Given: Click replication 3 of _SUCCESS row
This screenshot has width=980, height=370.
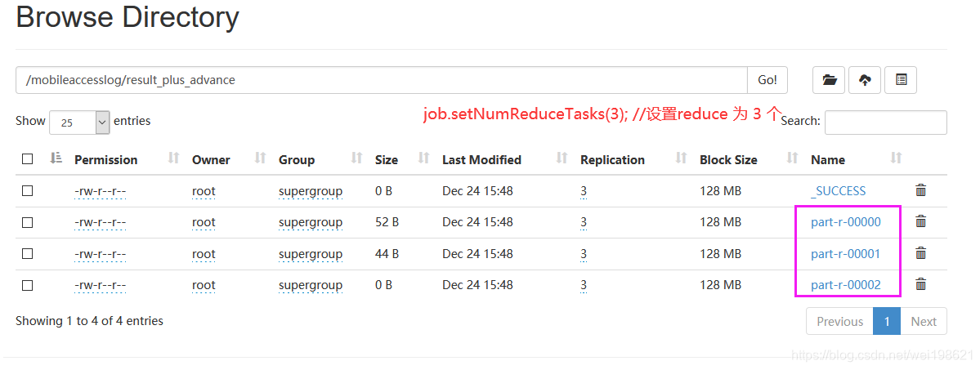Looking at the screenshot, I should coord(583,190).
